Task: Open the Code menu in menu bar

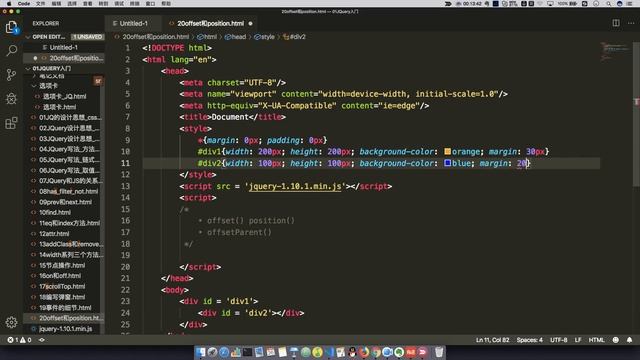Action: coord(24,4)
